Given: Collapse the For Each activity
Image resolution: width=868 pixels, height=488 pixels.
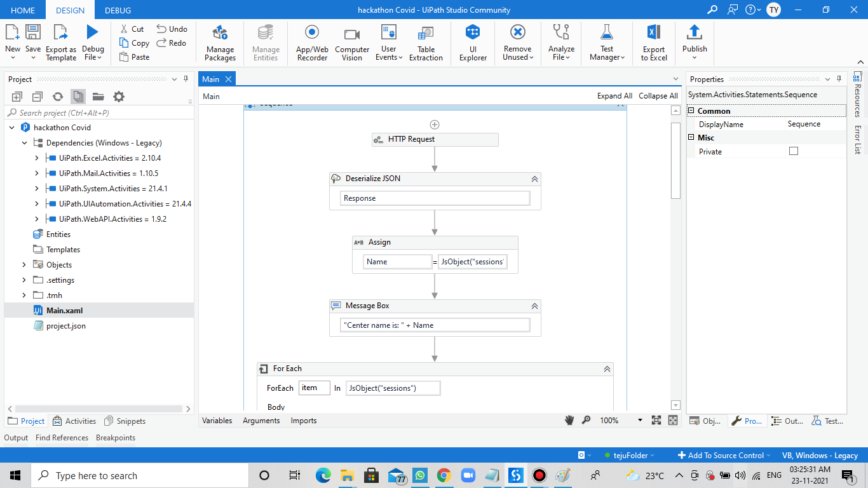Looking at the screenshot, I should click(607, 369).
